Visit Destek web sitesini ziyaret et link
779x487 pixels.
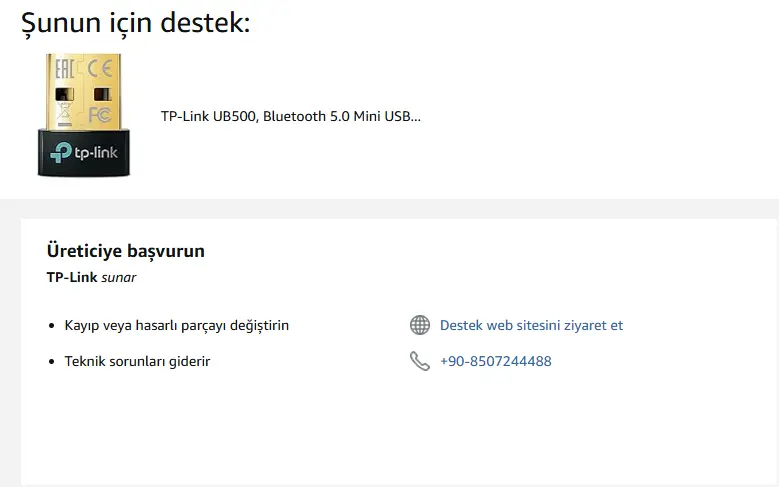(x=531, y=325)
